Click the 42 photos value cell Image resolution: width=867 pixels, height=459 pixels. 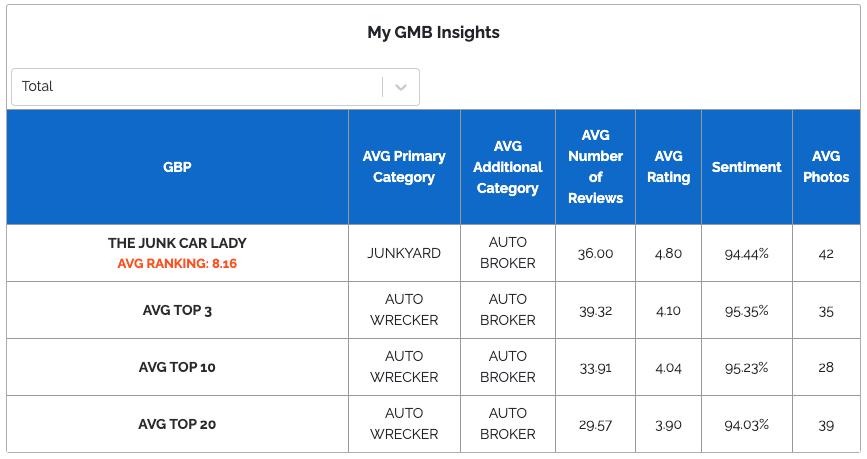(825, 254)
